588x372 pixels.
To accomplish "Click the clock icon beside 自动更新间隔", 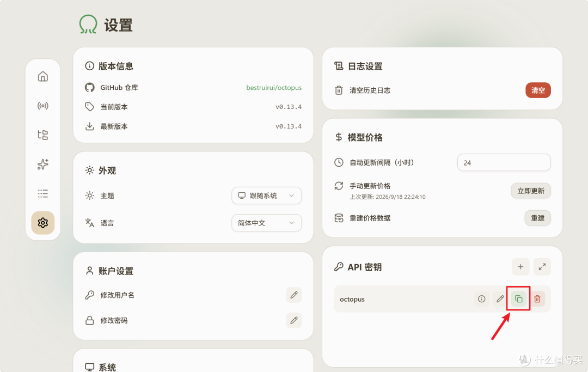I will (x=339, y=162).
